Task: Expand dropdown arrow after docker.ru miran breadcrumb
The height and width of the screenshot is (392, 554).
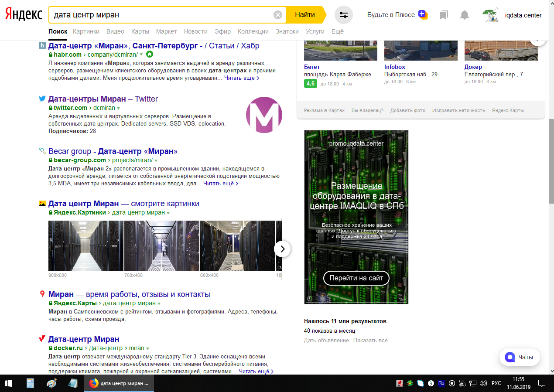Action: click(x=148, y=348)
